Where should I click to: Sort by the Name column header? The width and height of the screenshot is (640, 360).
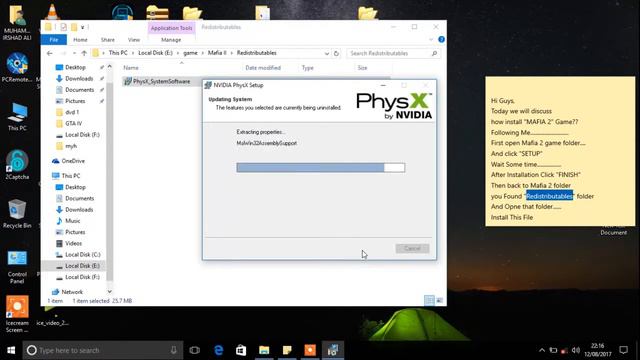click(131, 68)
